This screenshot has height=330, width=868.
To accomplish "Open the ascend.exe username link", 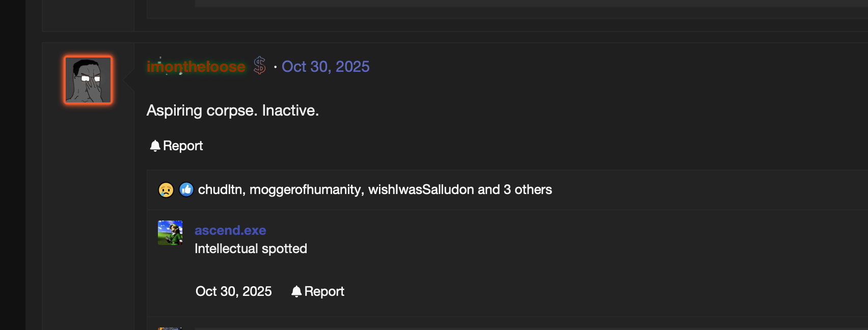I will [230, 230].
